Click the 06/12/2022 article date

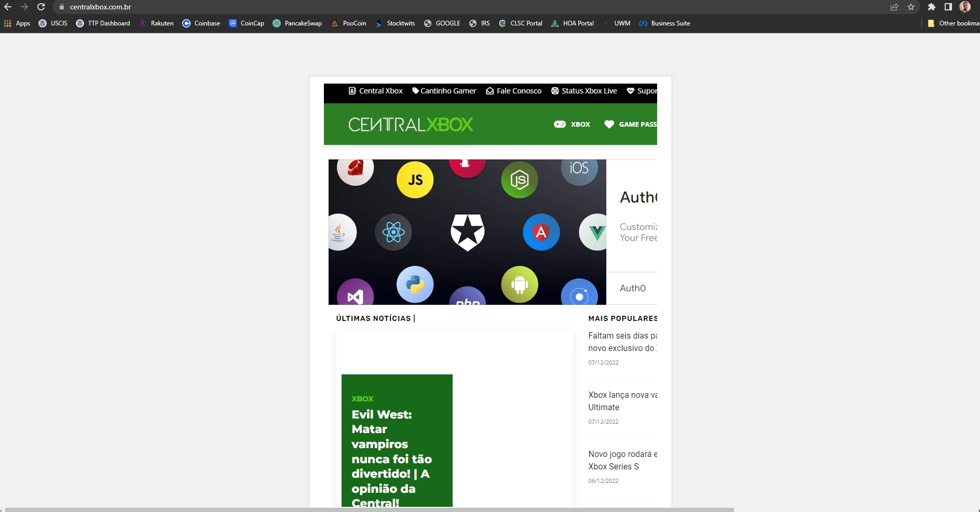pos(603,481)
